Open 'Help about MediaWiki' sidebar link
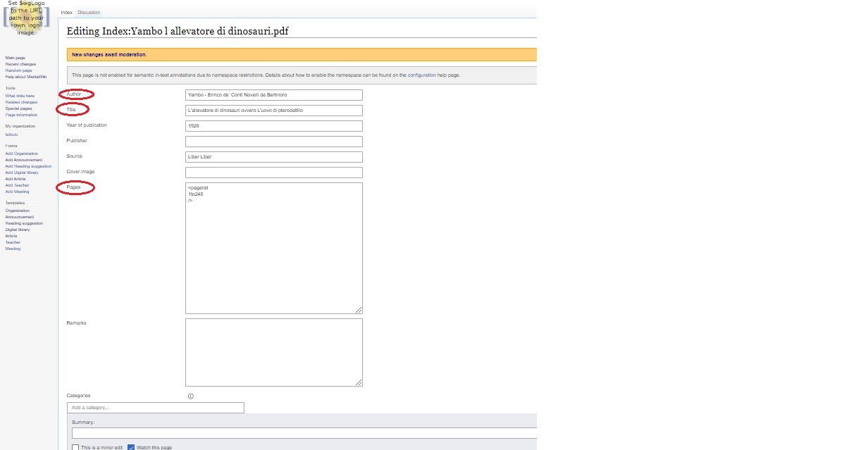This screenshot has height=450, width=868. [26, 77]
